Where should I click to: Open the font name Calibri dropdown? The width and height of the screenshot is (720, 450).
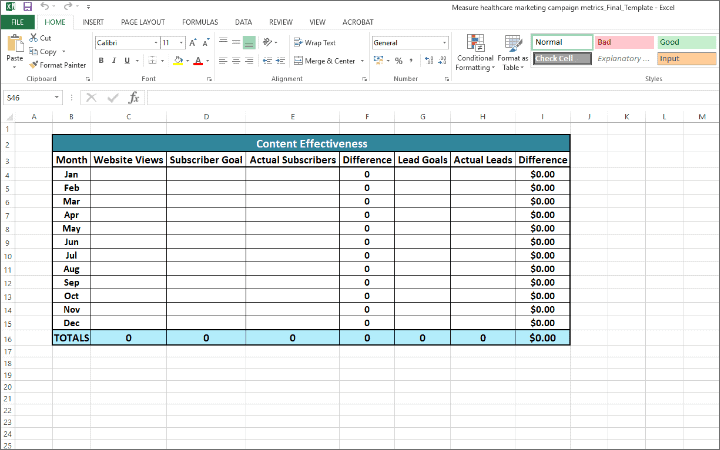click(x=155, y=43)
